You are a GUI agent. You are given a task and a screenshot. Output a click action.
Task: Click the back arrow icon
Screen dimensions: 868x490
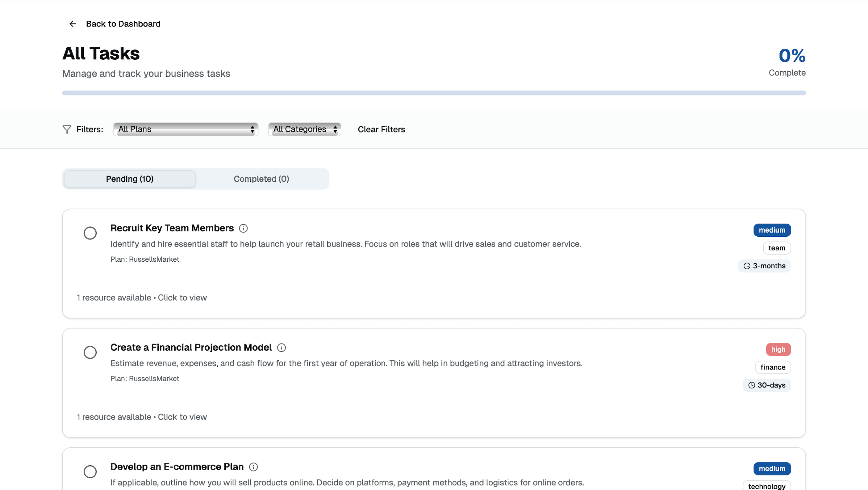click(x=73, y=23)
